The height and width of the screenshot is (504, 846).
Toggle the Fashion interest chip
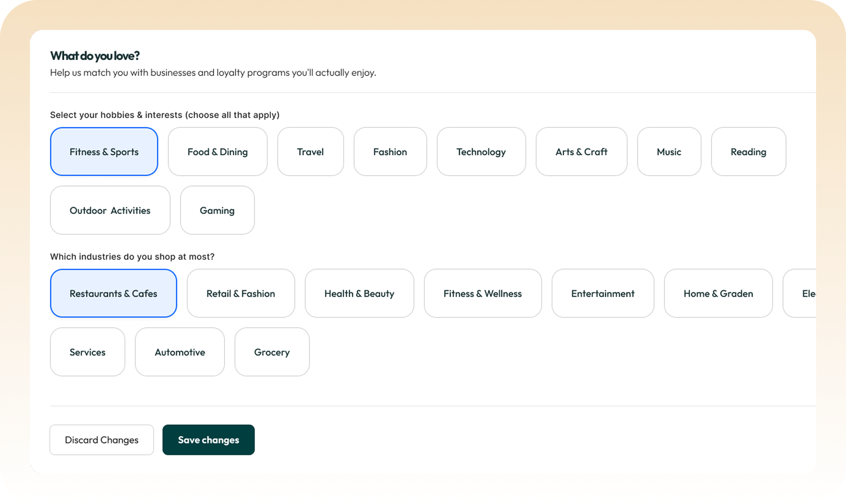pyautogui.click(x=390, y=152)
